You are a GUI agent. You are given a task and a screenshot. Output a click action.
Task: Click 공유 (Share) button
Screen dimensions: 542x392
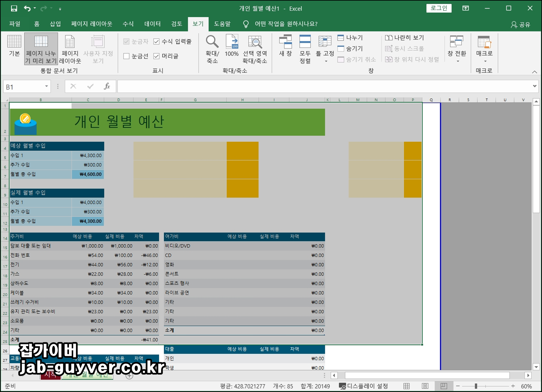520,24
